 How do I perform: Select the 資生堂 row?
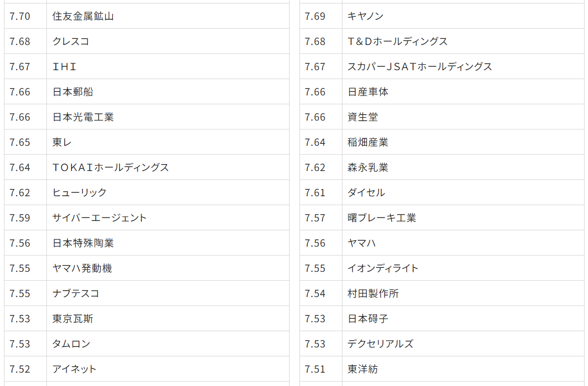[363, 117]
